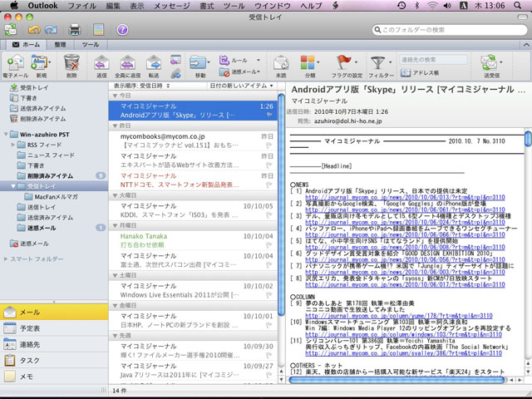Screen dimensions: 532x399
Task: Select the ホーム ribbon tab
Action: pyautogui.click(x=26, y=44)
